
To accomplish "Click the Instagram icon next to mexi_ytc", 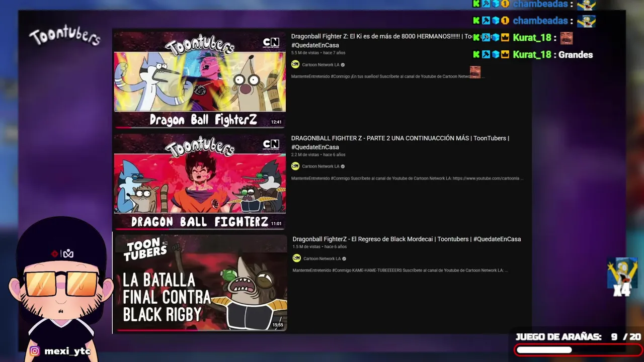I will click(x=35, y=351).
